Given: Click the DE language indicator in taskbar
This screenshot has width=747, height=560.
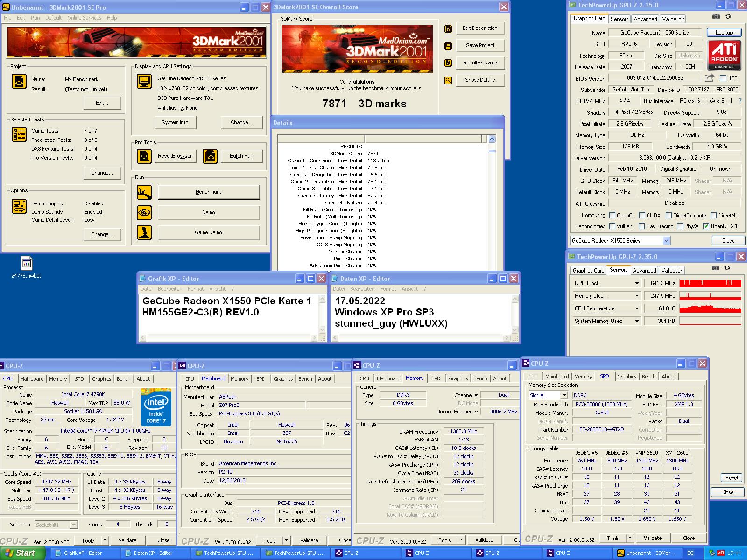Looking at the screenshot, I should pyautogui.click(x=690, y=553).
